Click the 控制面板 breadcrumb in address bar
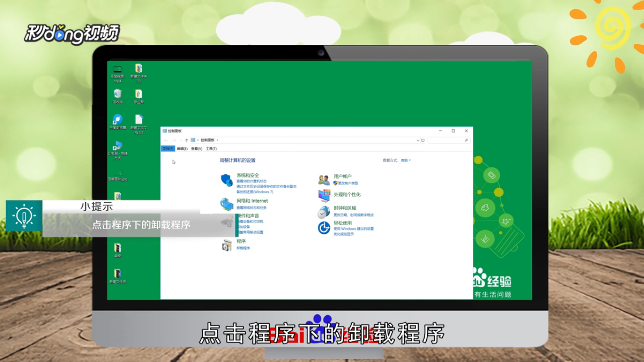Screen dimensions: 644x362 click(x=207, y=140)
